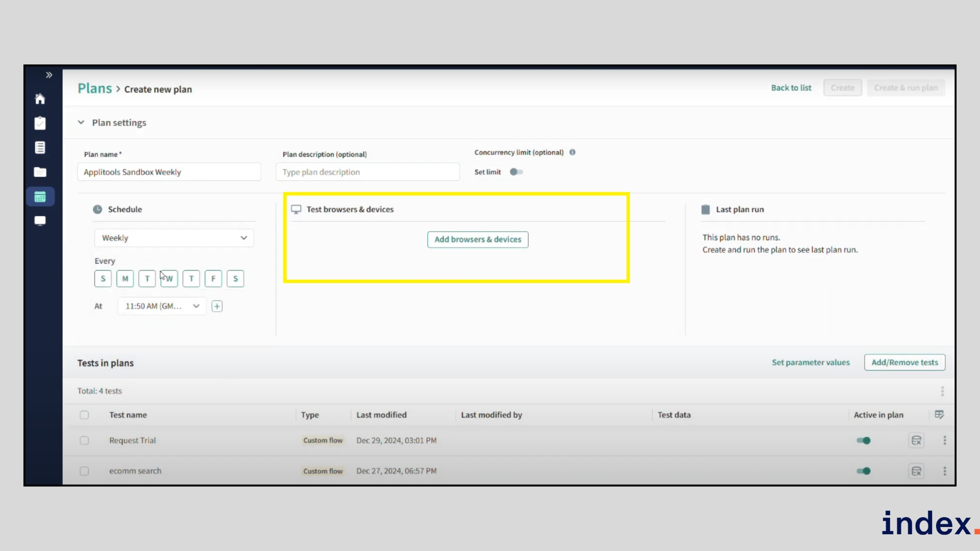Open the document list sidebar icon

coord(40,147)
